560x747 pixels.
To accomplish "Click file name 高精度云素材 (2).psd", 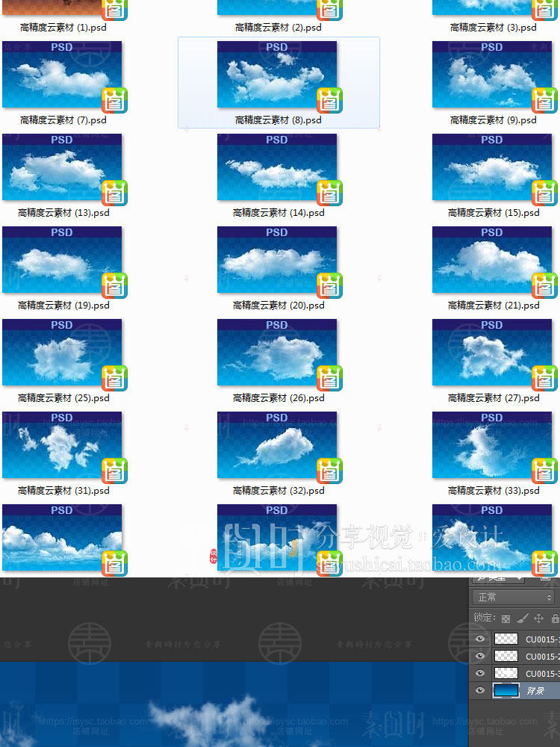I will tap(278, 28).
